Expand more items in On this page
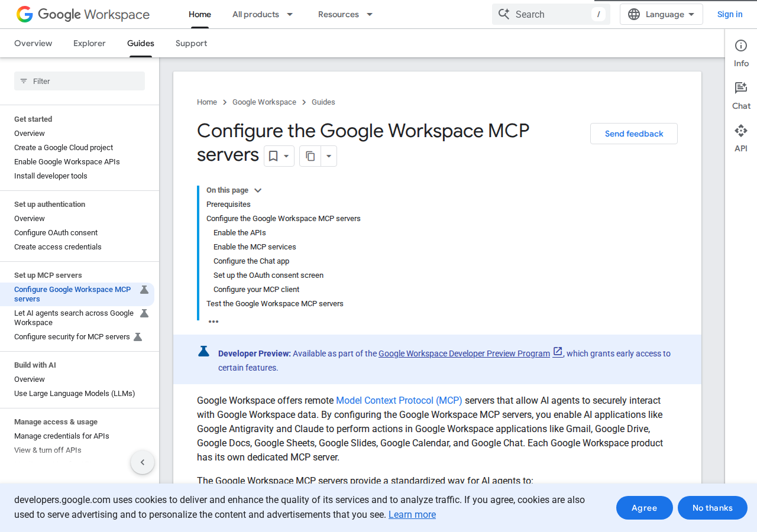The image size is (757, 532). click(213, 322)
